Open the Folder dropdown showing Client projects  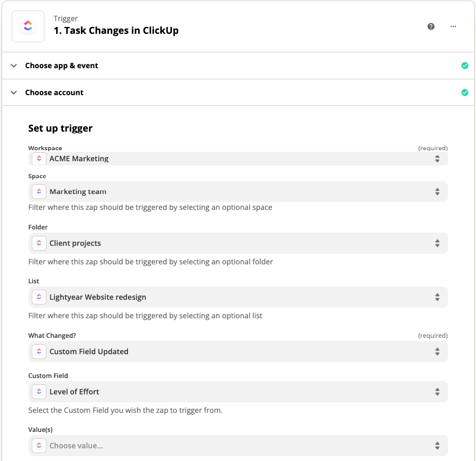[238, 243]
